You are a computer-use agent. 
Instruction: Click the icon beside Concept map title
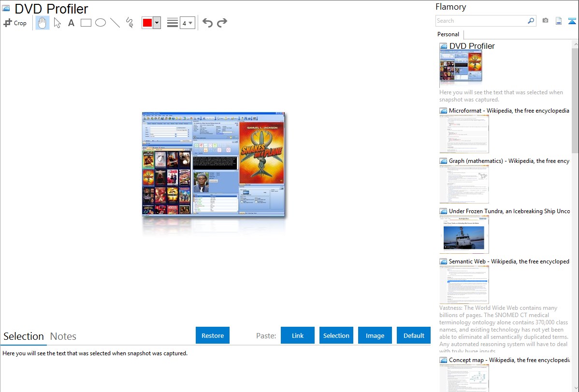point(443,360)
